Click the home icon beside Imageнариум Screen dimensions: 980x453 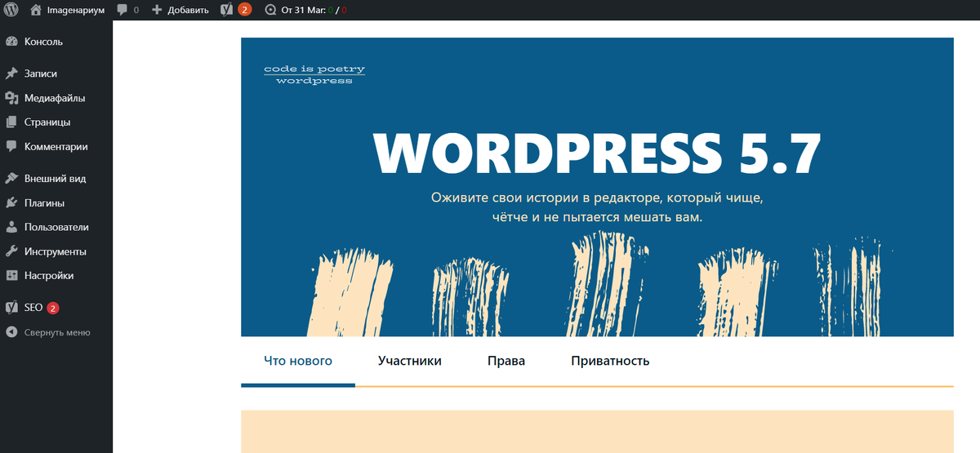click(x=36, y=10)
